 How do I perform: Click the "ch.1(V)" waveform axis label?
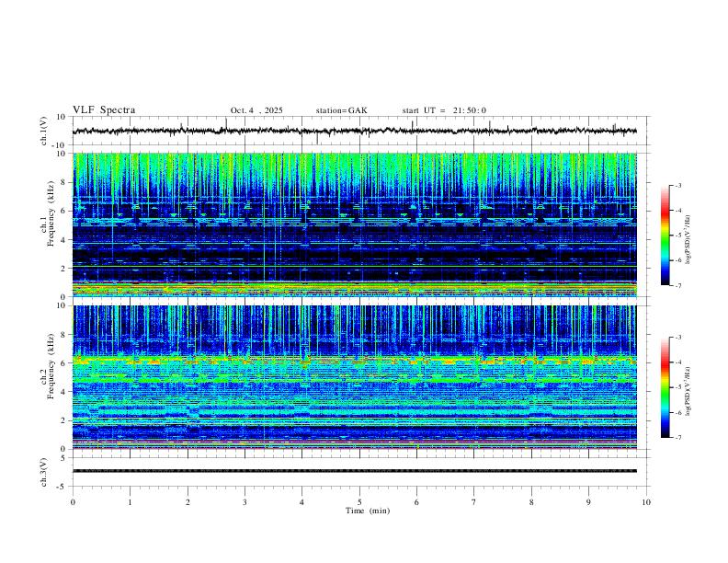coord(43,131)
